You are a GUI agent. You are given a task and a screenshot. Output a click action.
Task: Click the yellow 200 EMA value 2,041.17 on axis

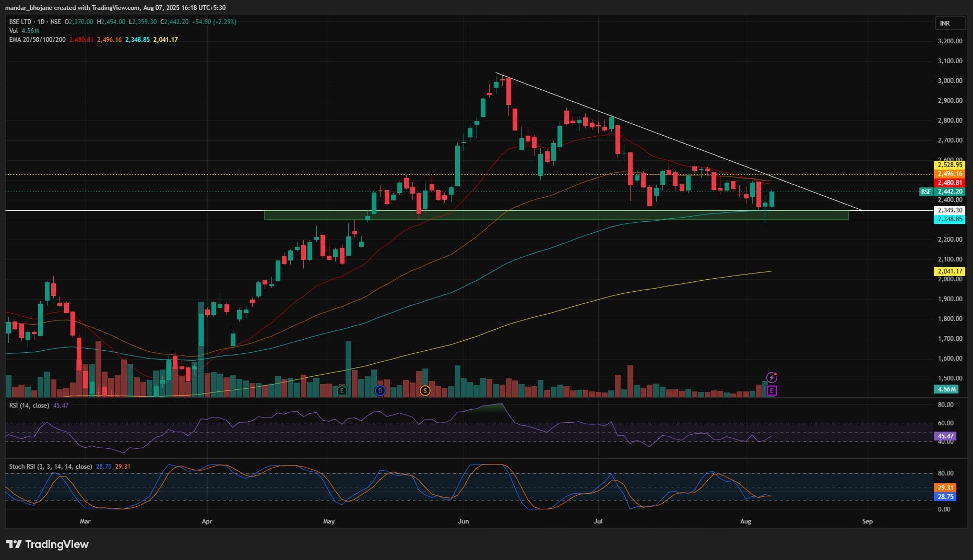[950, 271]
